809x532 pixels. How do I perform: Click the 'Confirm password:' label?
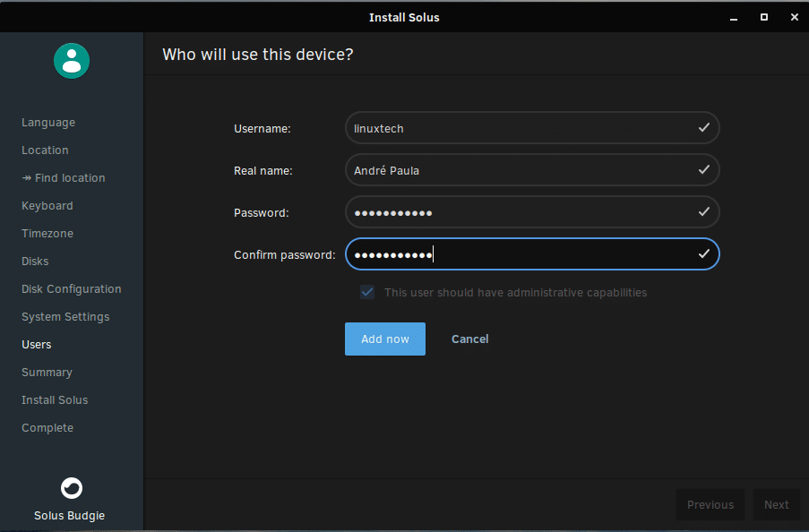click(285, 255)
